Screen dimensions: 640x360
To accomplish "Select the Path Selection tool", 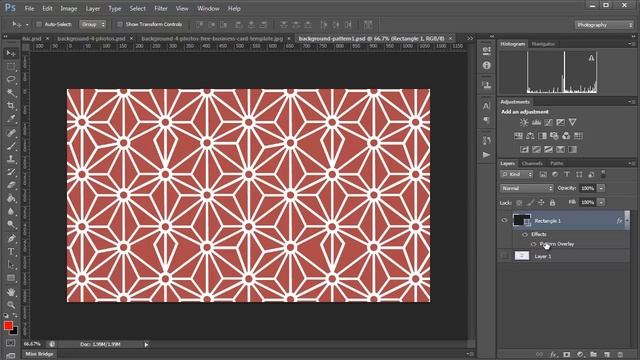I will point(11,265).
